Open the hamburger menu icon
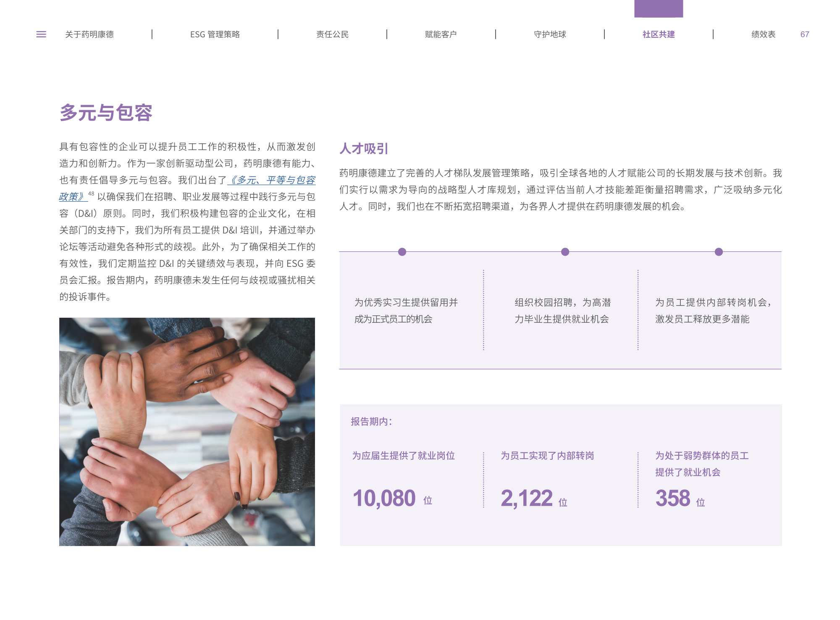The height and width of the screenshot is (620, 840). pyautogui.click(x=41, y=34)
